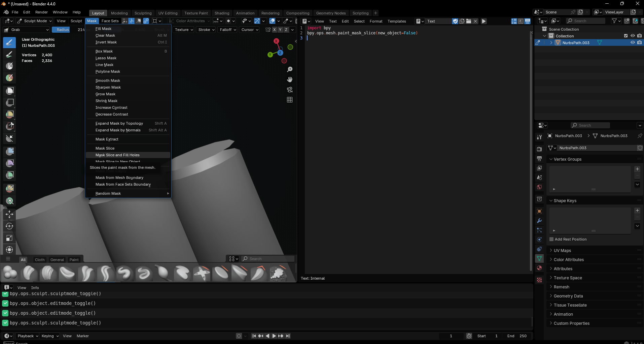Expand the UV Maps panel
Screen dimensions: 644x344
(x=594, y=251)
